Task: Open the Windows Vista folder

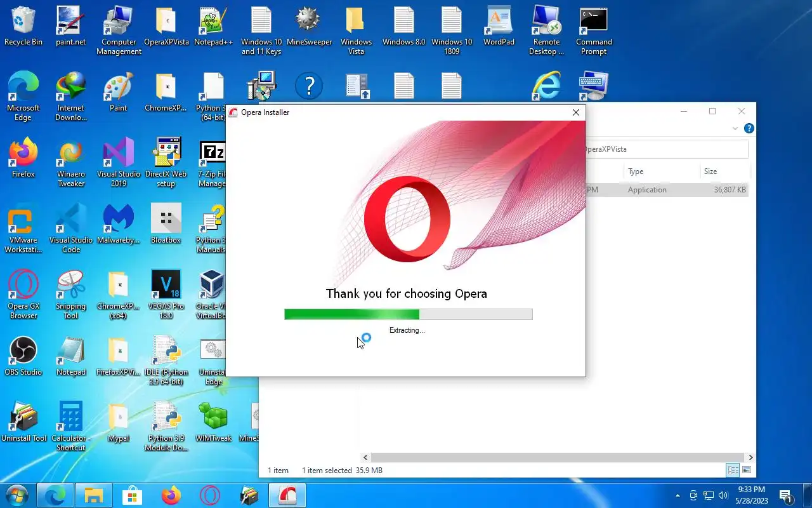Action: [x=357, y=31]
